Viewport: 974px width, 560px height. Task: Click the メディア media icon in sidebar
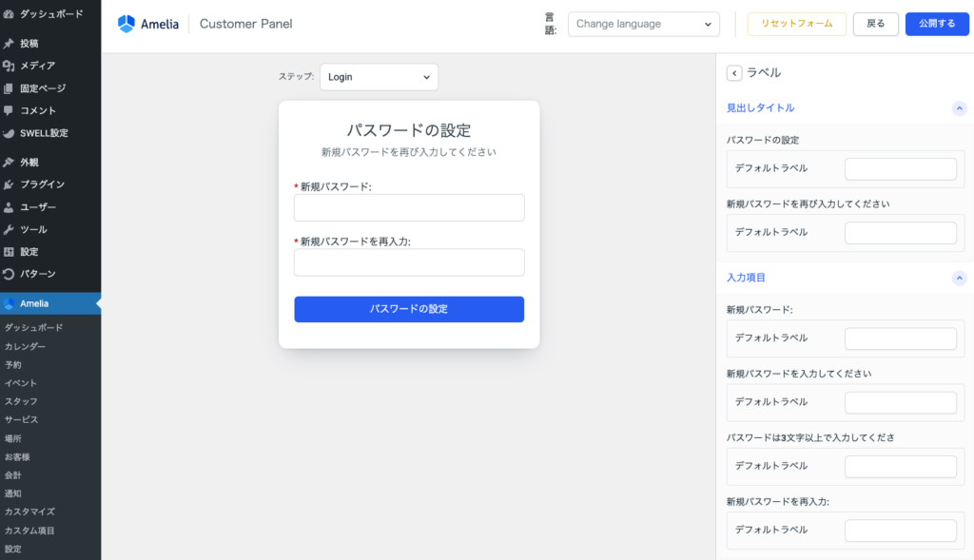point(9,66)
